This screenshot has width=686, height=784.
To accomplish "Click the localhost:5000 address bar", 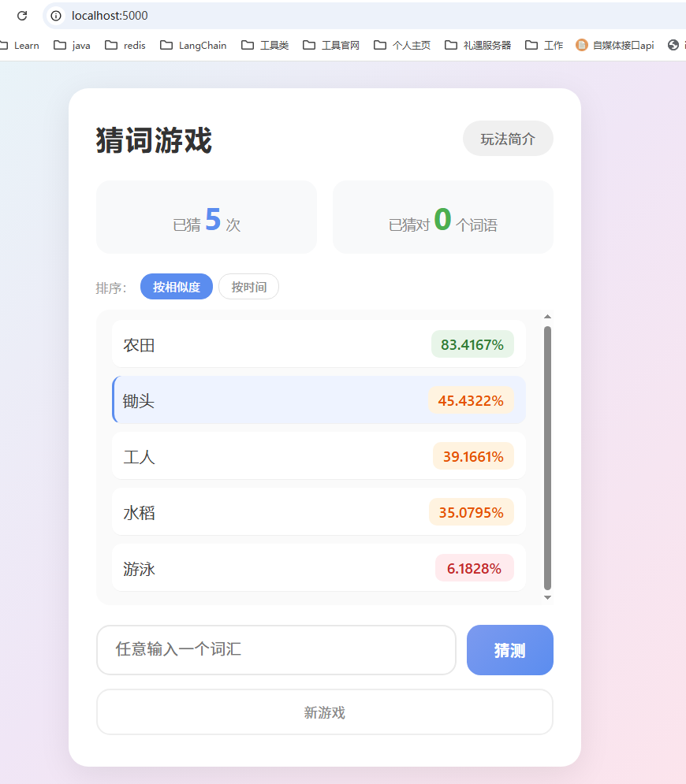I will (x=365, y=16).
